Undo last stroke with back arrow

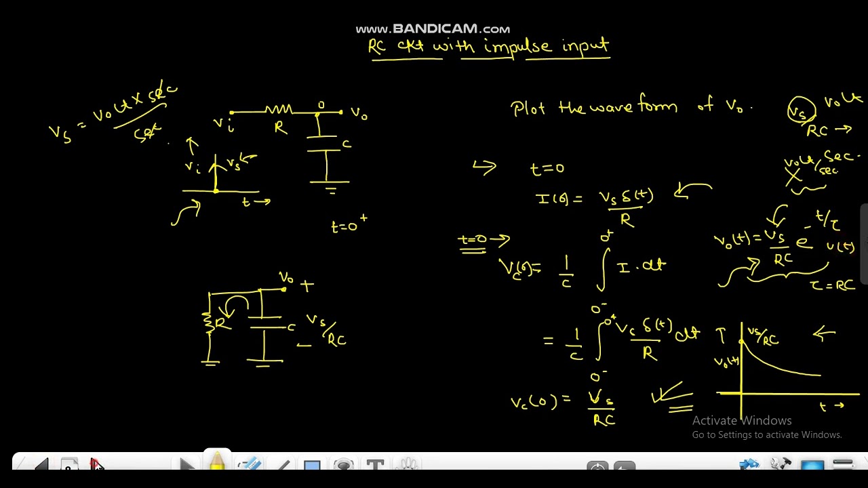point(625,466)
